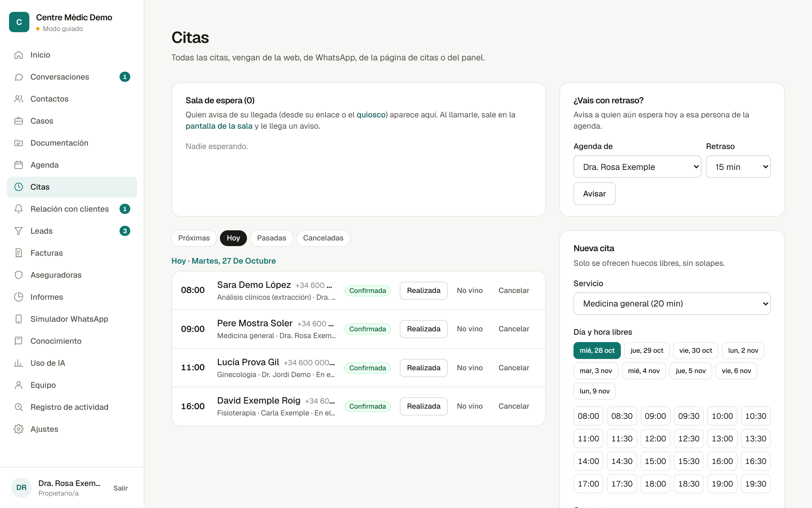Select the vie, 30 oct date chip
The width and height of the screenshot is (812, 508).
click(696, 351)
